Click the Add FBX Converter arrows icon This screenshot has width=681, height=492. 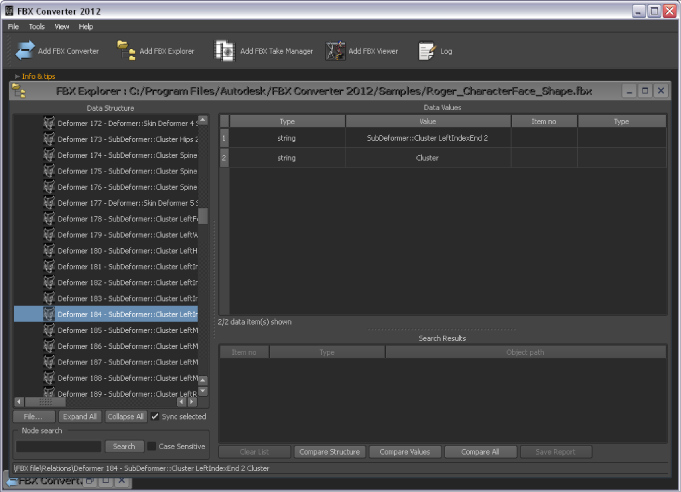[25, 50]
